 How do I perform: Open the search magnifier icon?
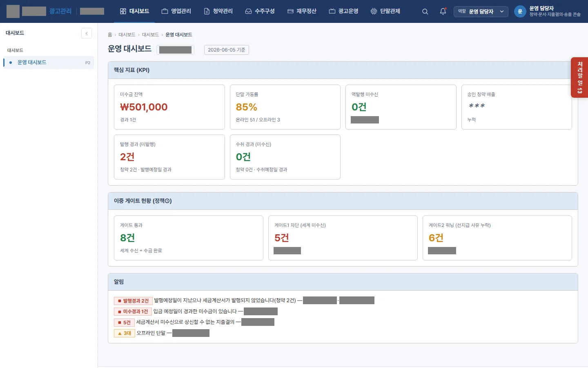(425, 11)
